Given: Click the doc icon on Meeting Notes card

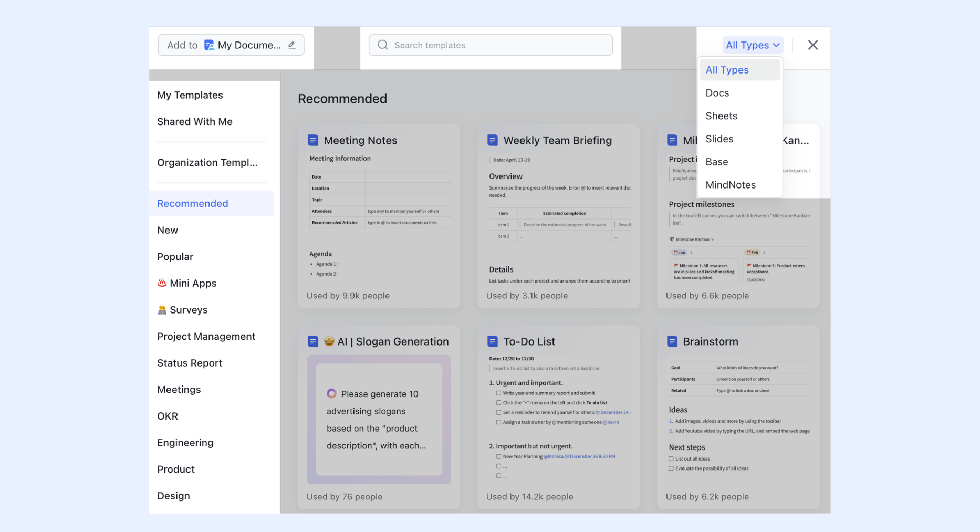Looking at the screenshot, I should [x=313, y=140].
